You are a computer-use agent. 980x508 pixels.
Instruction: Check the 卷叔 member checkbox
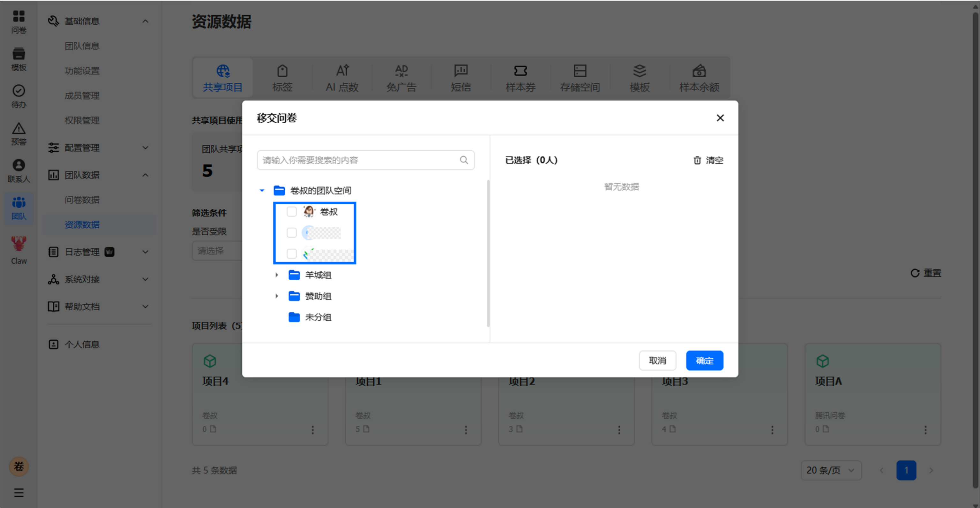click(x=291, y=212)
